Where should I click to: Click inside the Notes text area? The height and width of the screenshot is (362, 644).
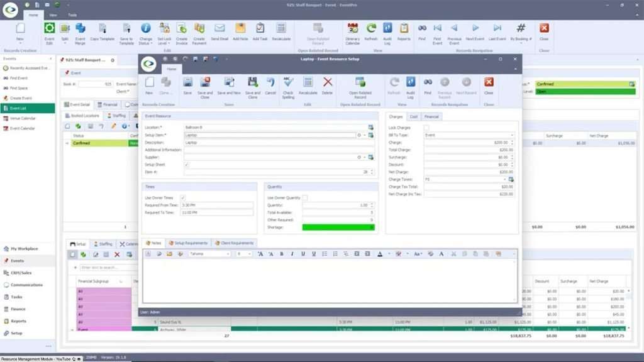pyautogui.click(x=330, y=281)
